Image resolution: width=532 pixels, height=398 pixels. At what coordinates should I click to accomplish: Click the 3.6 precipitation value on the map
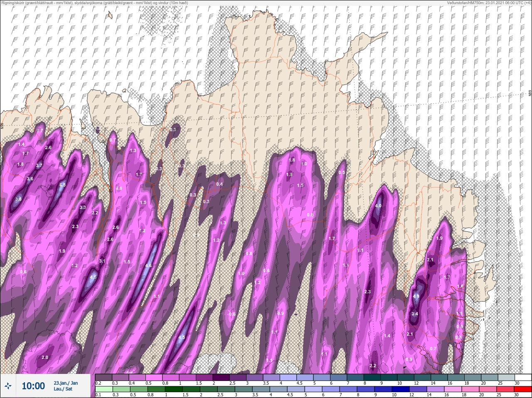click(30, 179)
